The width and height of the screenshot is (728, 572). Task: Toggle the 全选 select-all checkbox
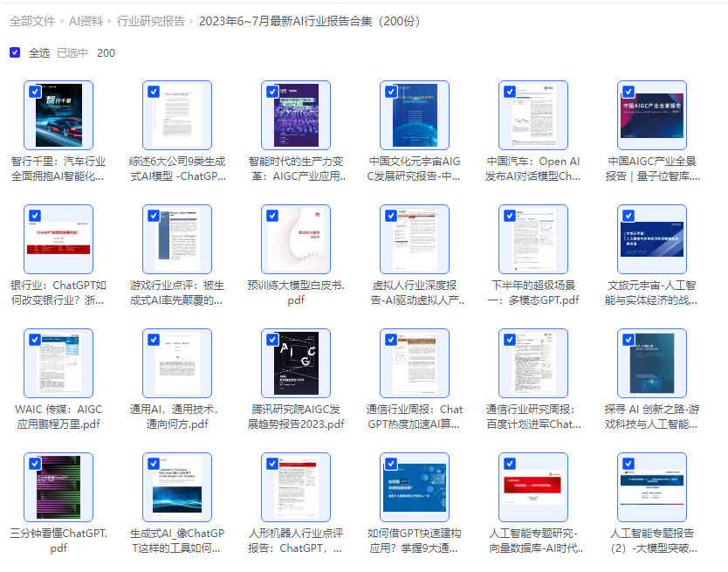tap(15, 52)
